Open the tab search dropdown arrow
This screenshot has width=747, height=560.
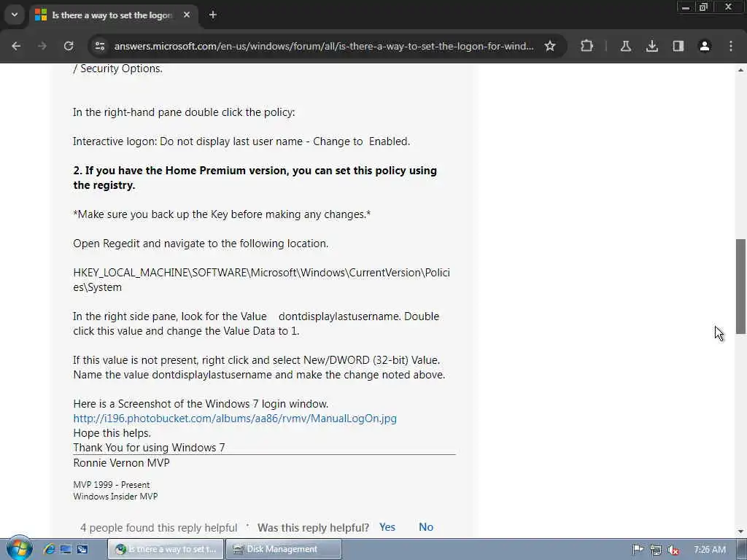click(x=15, y=15)
